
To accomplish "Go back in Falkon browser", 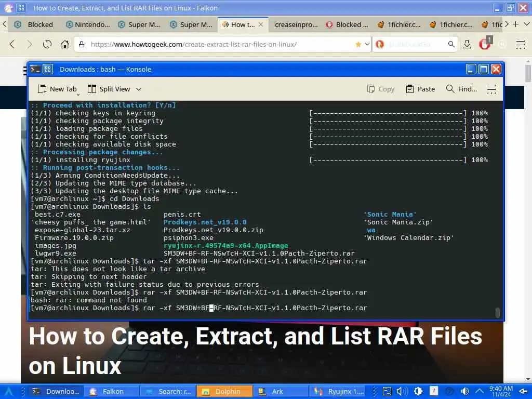I will tap(12, 44).
